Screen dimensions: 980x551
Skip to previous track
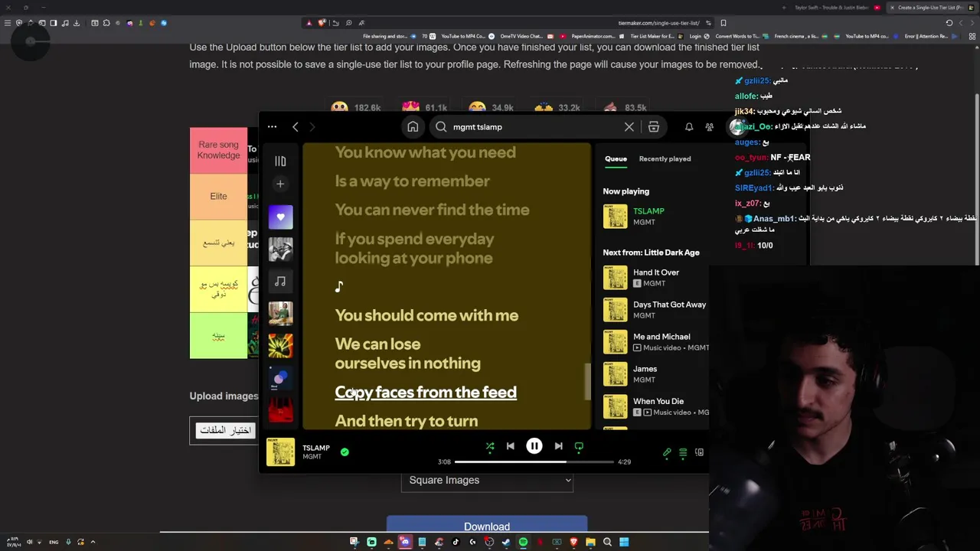coord(511,446)
